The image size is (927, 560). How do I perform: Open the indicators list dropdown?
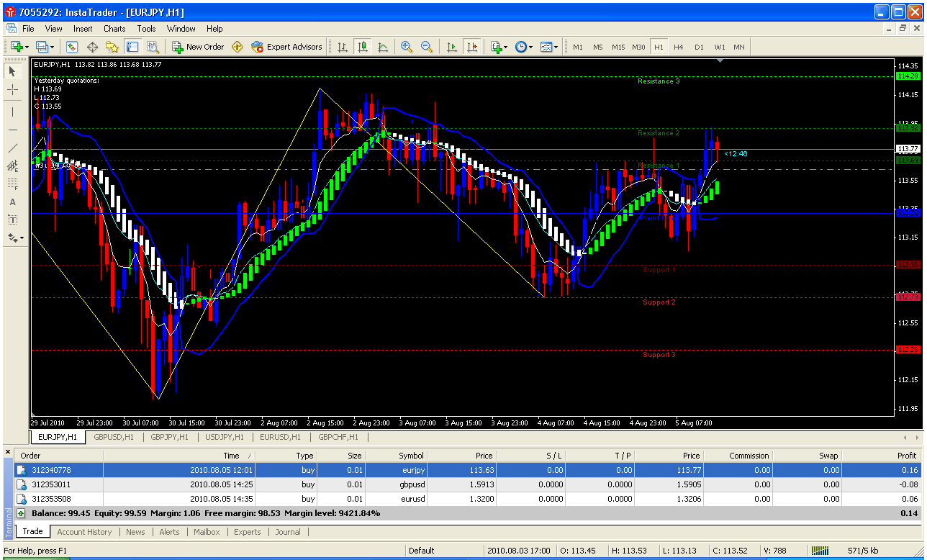pyautogui.click(x=499, y=47)
